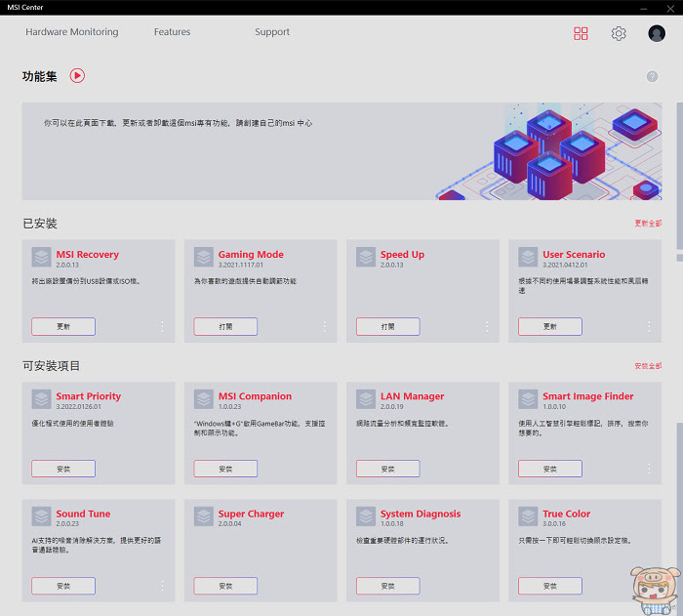Screen dimensions: 683x616
Task: Open MSI Recovery more options menu
Action: 162,326
